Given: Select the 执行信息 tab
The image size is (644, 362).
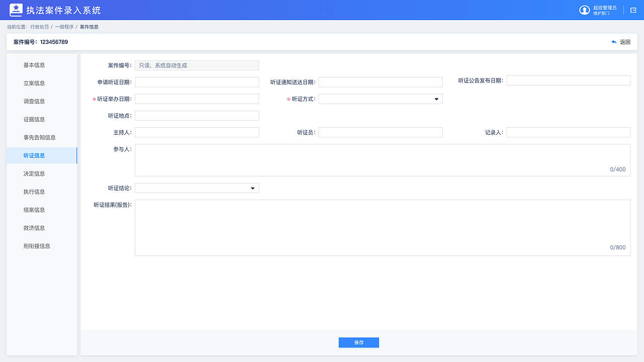Looking at the screenshot, I should [x=42, y=192].
